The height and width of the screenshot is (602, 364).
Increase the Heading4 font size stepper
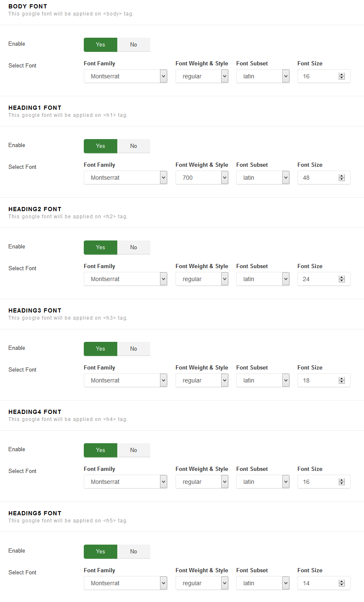pos(342,480)
